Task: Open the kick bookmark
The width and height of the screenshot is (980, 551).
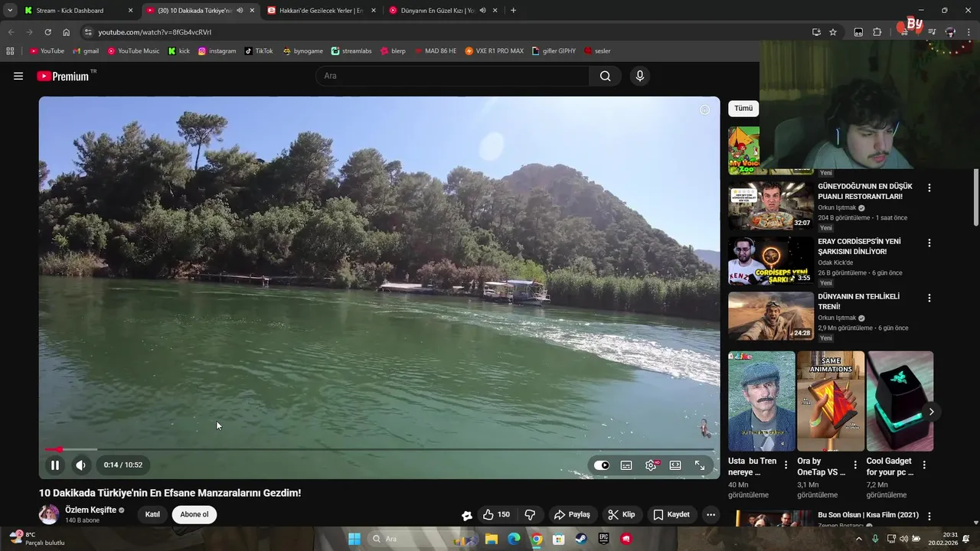Action: click(179, 51)
